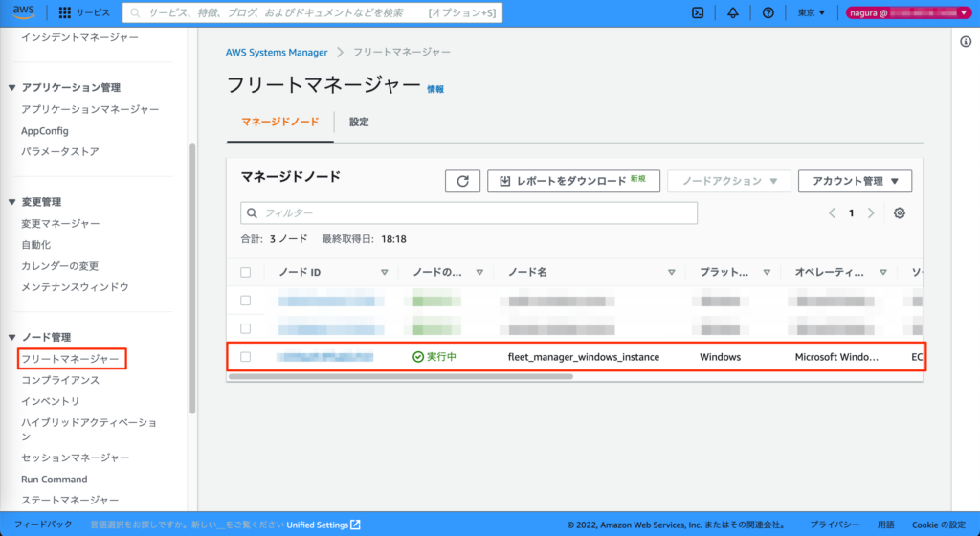Open table preferences gear icon
980x536 pixels.
(x=900, y=213)
